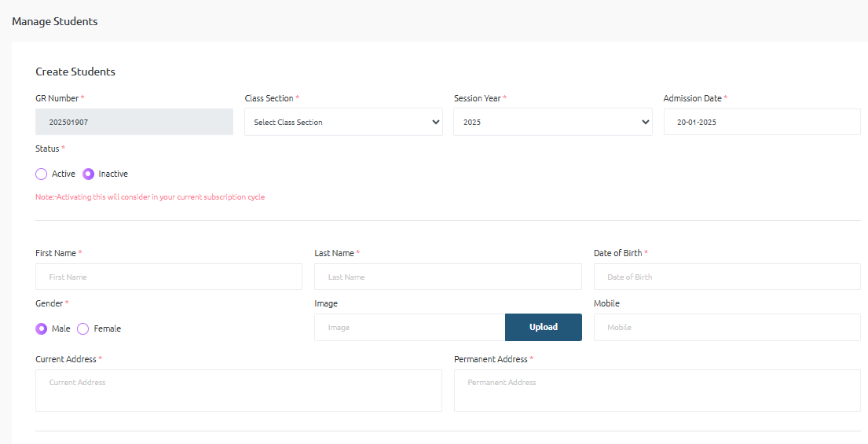Open the Class Section dropdown
The image size is (868, 444).
pyautogui.click(x=343, y=122)
